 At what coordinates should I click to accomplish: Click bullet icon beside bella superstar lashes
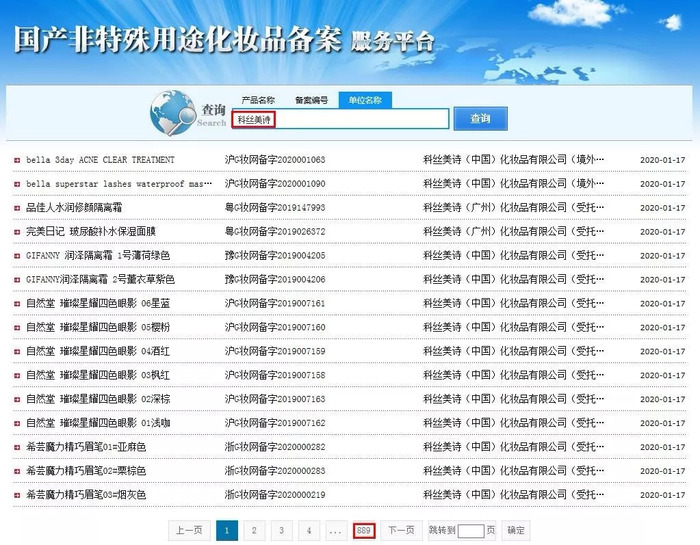(17, 184)
